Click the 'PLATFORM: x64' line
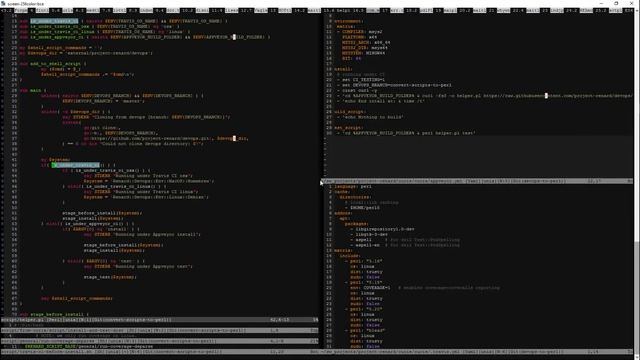The image size is (640, 360). coord(360,37)
